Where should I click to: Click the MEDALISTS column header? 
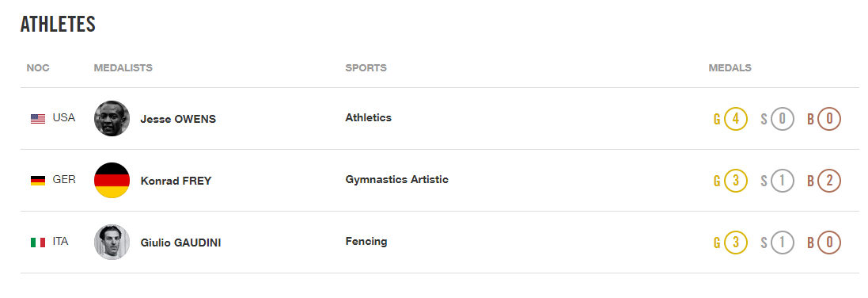pos(123,68)
